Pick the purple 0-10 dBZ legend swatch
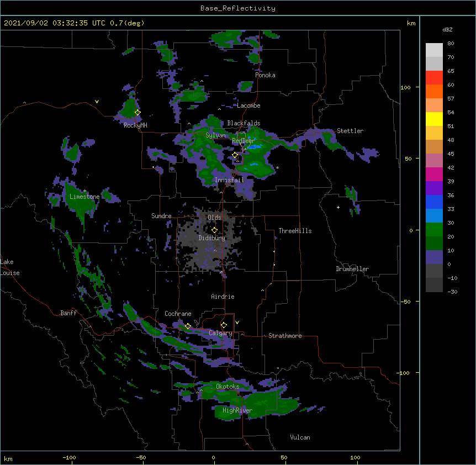The height and width of the screenshot is (465, 476). 434,257
